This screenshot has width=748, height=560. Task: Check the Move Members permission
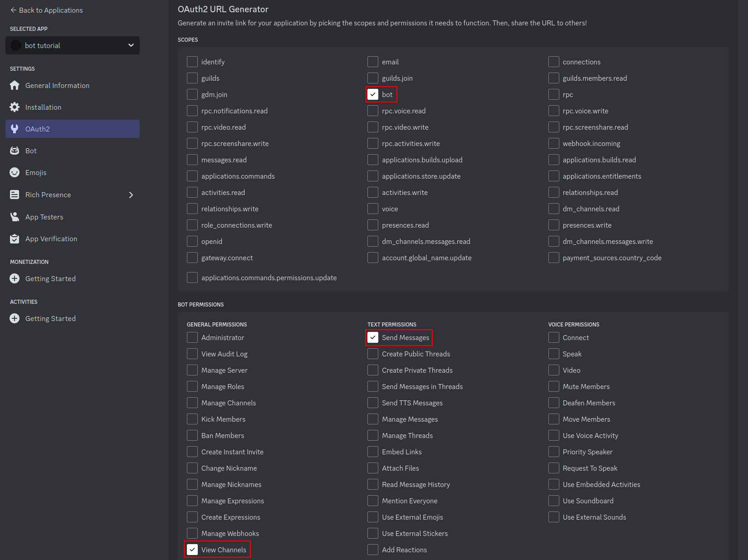click(x=554, y=419)
